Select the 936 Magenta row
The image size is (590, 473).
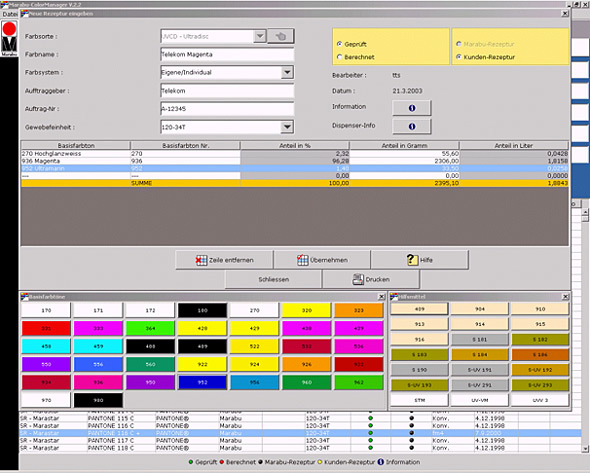point(294,161)
